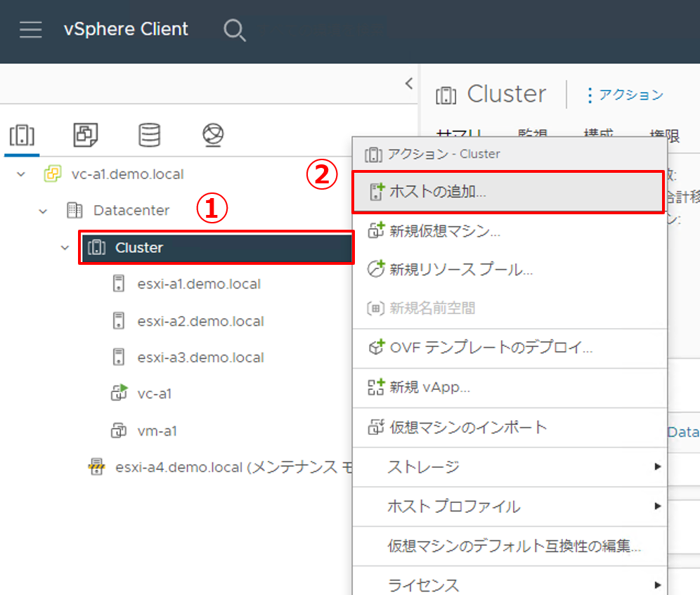Image resolution: width=700 pixels, height=595 pixels.
Task: Open the ライセンス menu entry
Action: 510,584
